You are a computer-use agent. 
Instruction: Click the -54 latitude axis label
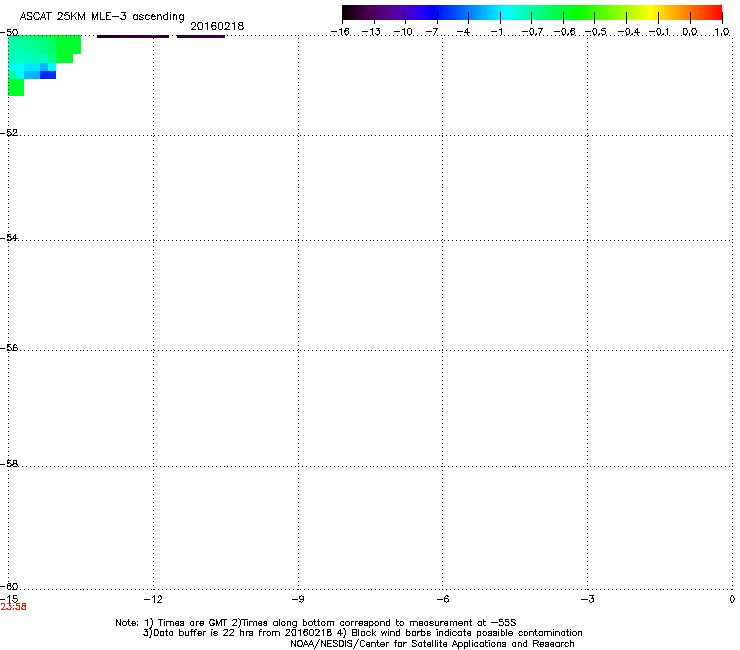[x=9, y=237]
